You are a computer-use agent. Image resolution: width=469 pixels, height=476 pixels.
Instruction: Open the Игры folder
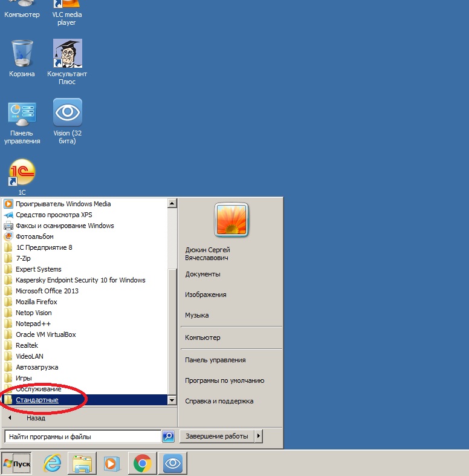point(85,378)
